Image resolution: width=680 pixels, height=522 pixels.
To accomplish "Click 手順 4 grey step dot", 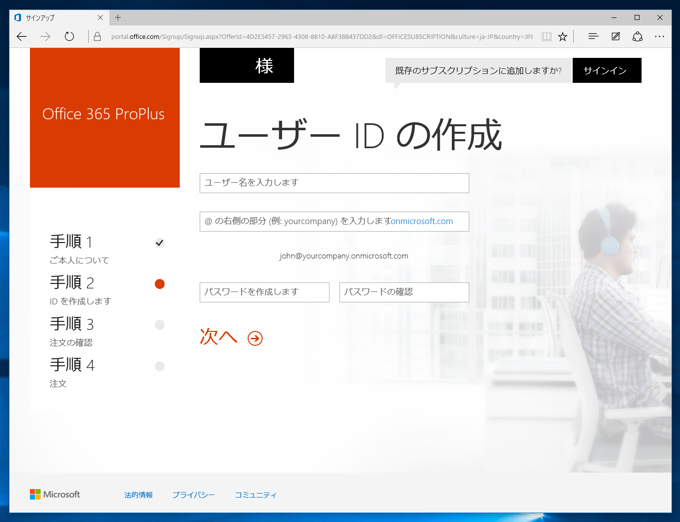I will [x=160, y=366].
